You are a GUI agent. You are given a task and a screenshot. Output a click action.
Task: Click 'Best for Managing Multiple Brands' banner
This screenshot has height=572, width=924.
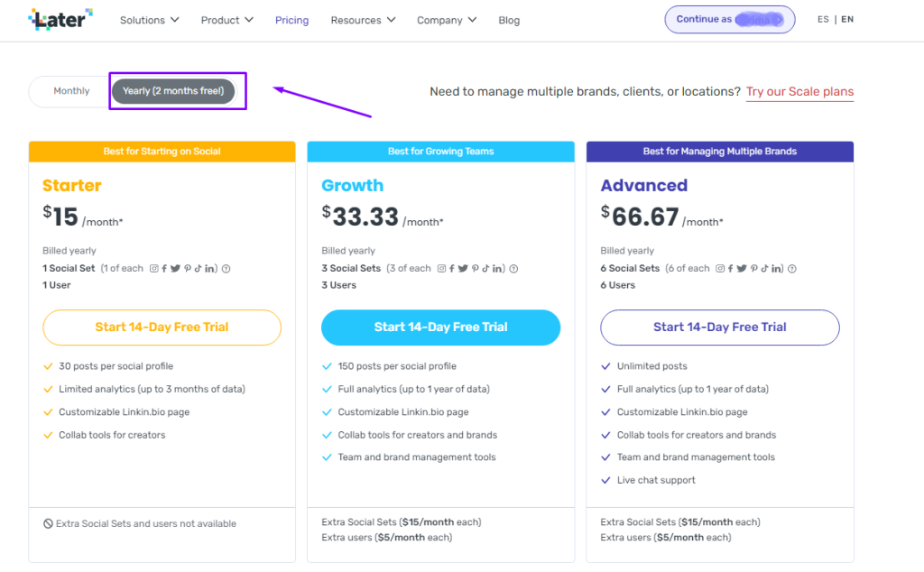[719, 152]
